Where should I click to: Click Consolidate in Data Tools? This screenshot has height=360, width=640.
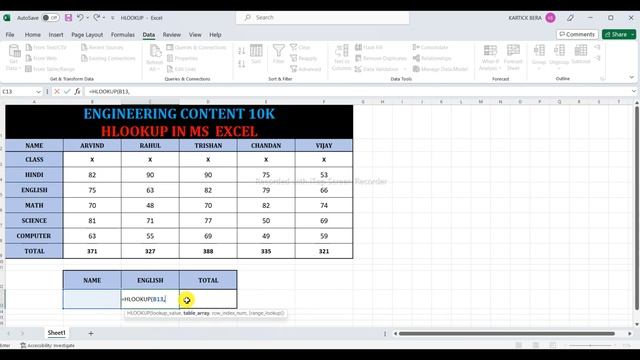point(430,47)
